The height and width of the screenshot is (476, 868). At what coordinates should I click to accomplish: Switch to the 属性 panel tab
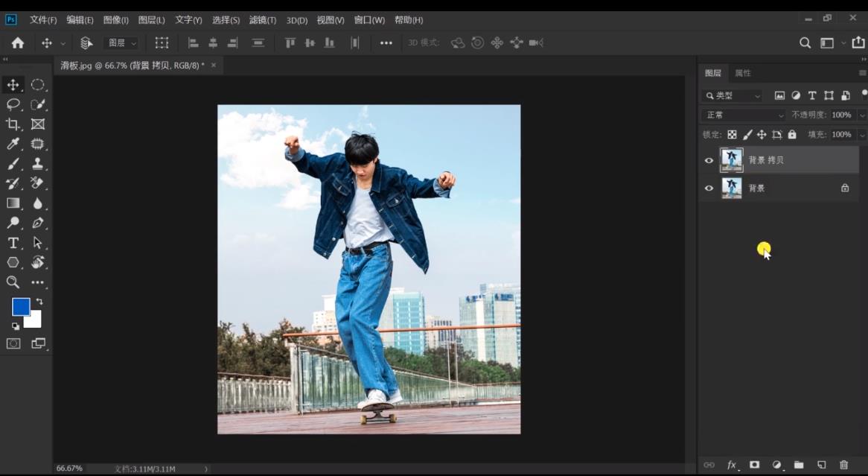(742, 73)
